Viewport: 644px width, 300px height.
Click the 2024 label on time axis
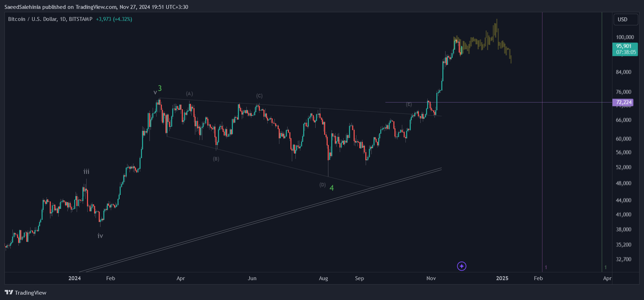click(75, 278)
